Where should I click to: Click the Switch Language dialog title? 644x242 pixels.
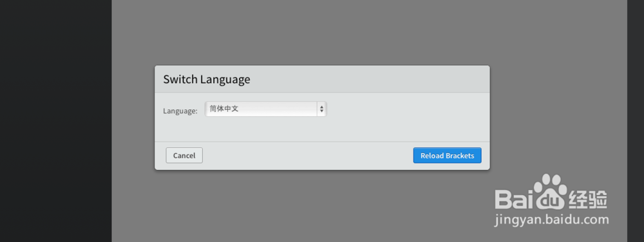(207, 79)
